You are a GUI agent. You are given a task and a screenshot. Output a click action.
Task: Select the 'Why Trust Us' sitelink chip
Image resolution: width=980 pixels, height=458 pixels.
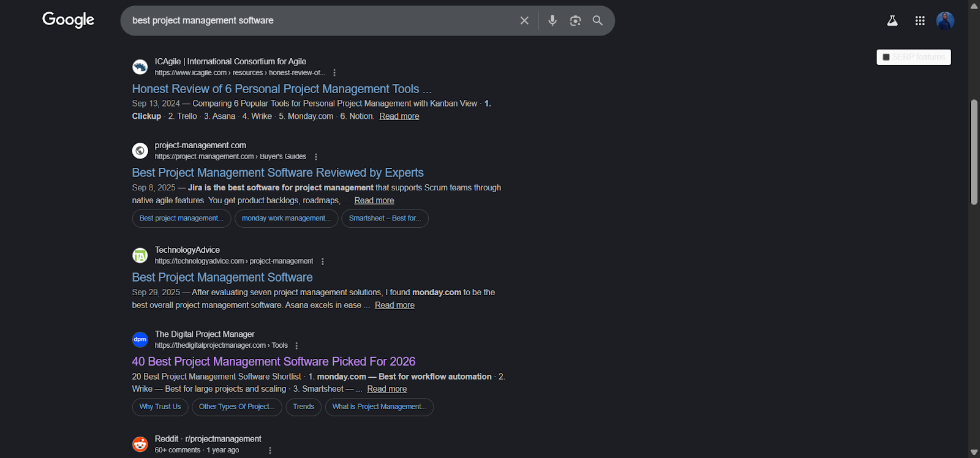coord(160,407)
